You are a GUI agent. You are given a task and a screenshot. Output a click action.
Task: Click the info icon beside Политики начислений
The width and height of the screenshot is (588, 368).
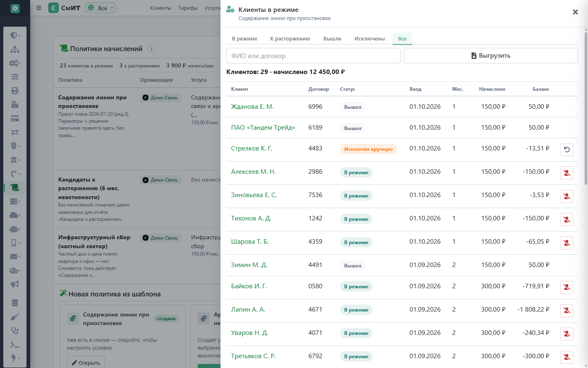(x=151, y=48)
